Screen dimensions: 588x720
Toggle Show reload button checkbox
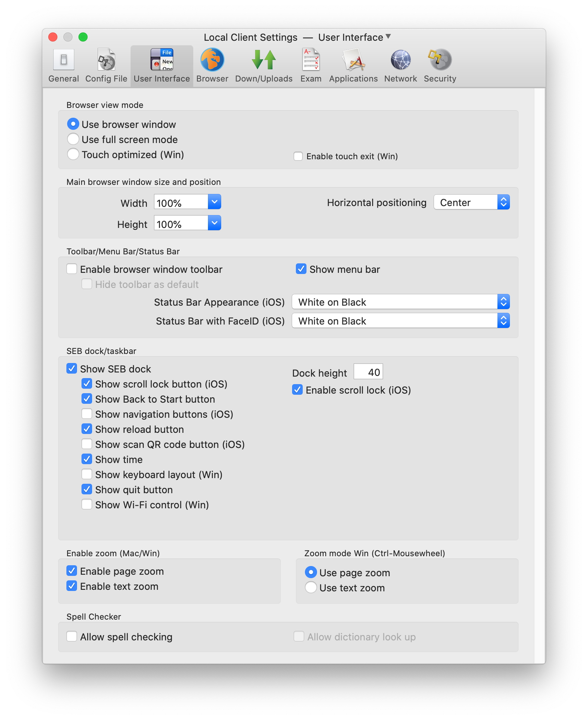pos(87,429)
